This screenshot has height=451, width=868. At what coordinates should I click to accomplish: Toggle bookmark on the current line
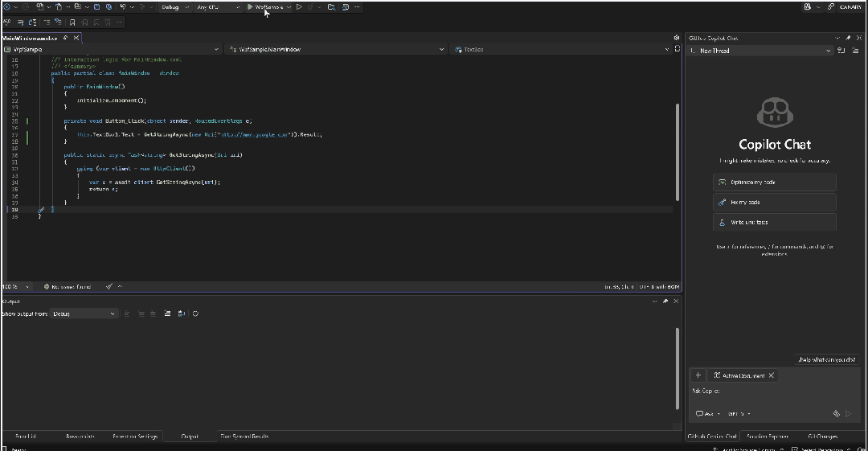[x=72, y=23]
